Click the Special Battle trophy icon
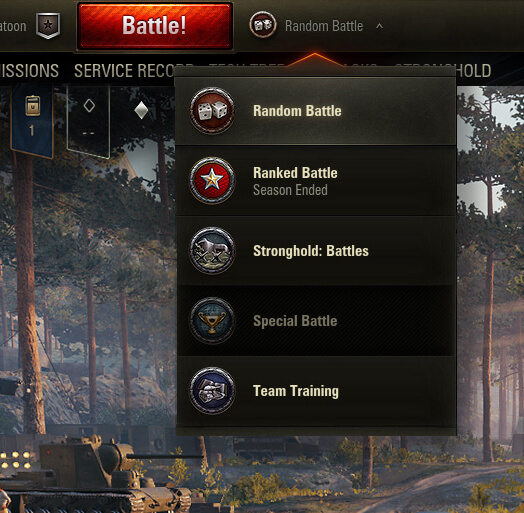The image size is (524, 513). tap(212, 320)
